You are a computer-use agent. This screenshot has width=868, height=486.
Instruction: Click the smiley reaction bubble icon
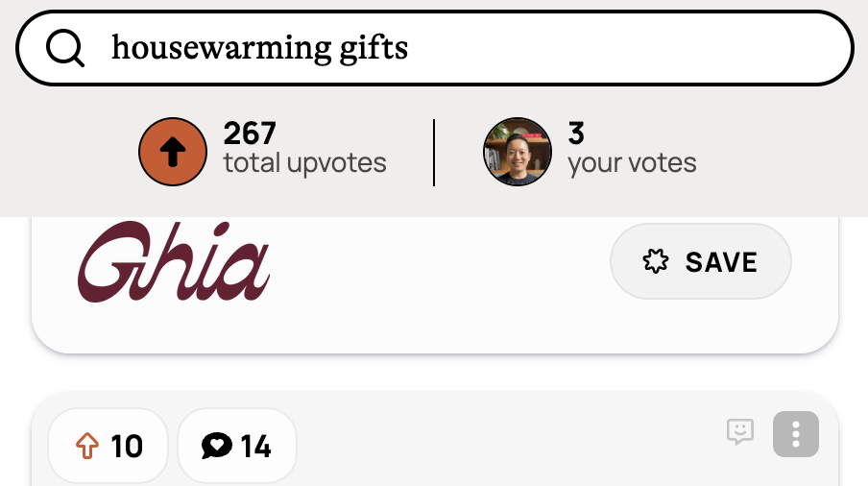coord(739,432)
